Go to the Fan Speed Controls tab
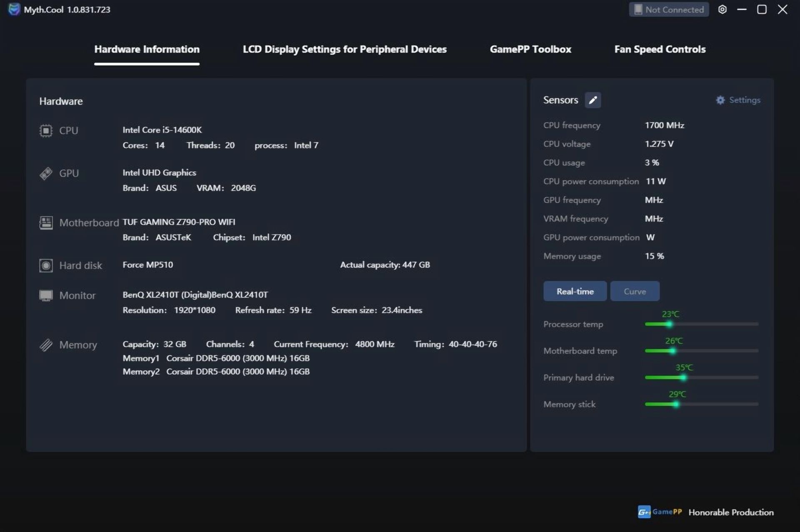The height and width of the screenshot is (532, 800). pos(660,49)
